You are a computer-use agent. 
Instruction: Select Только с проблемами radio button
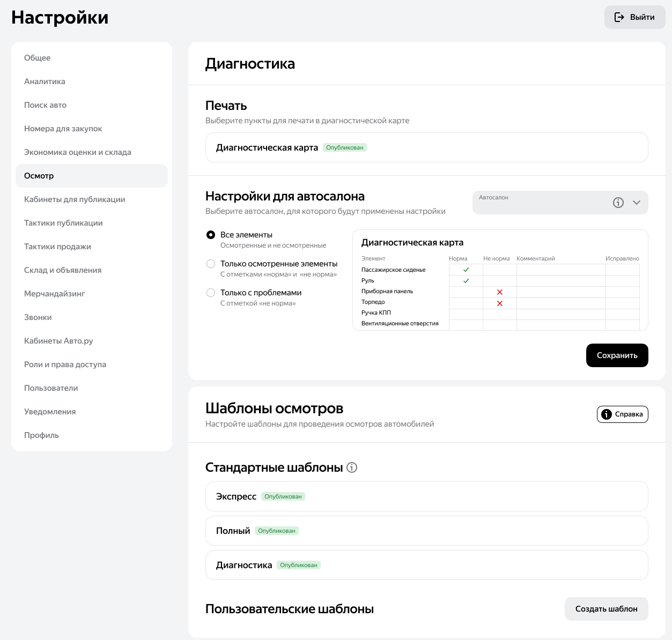(211, 293)
